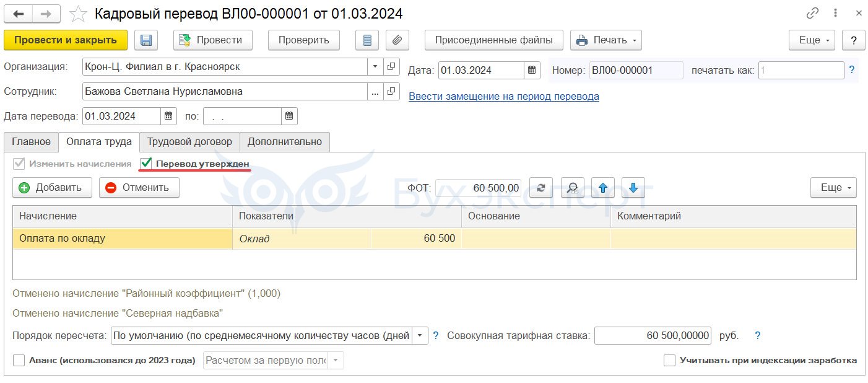Click the Провести button
Viewport: 868px width, 383px height.
213,40
